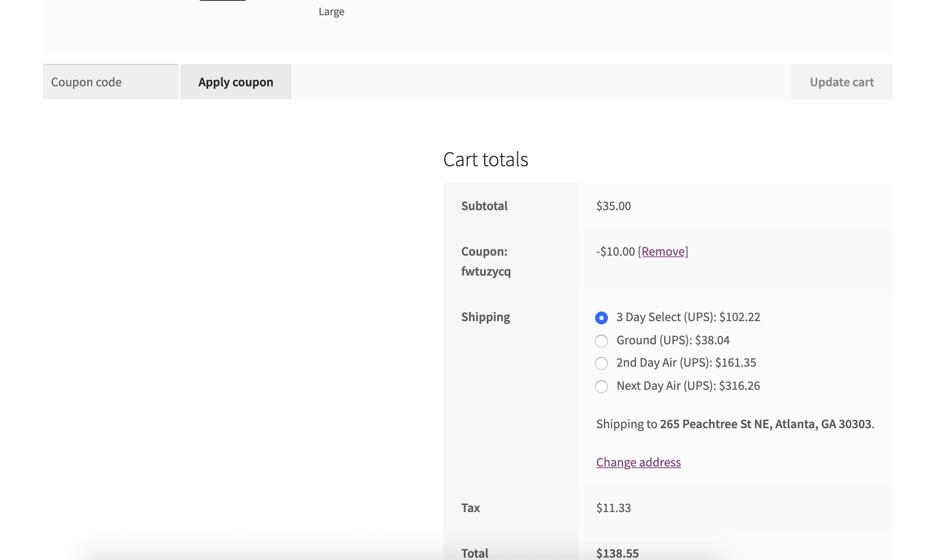Open the Change address link
The width and height of the screenshot is (949, 560).
(639, 462)
